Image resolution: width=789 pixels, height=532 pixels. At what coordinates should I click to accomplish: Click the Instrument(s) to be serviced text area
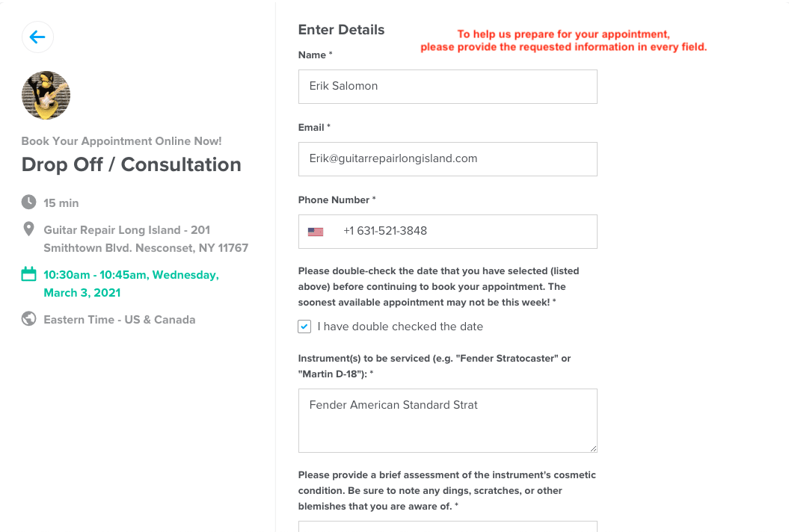click(x=448, y=421)
